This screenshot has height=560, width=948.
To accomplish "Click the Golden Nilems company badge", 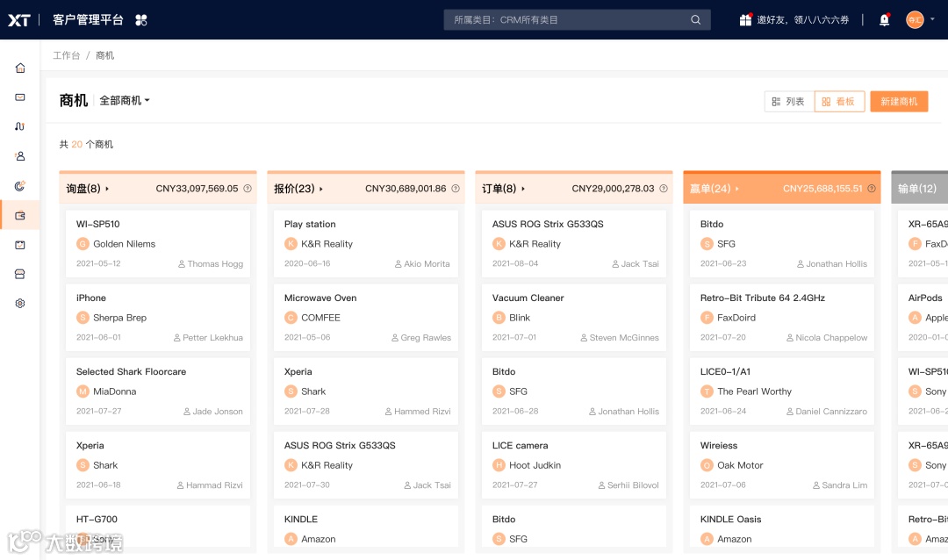I will 83,244.
